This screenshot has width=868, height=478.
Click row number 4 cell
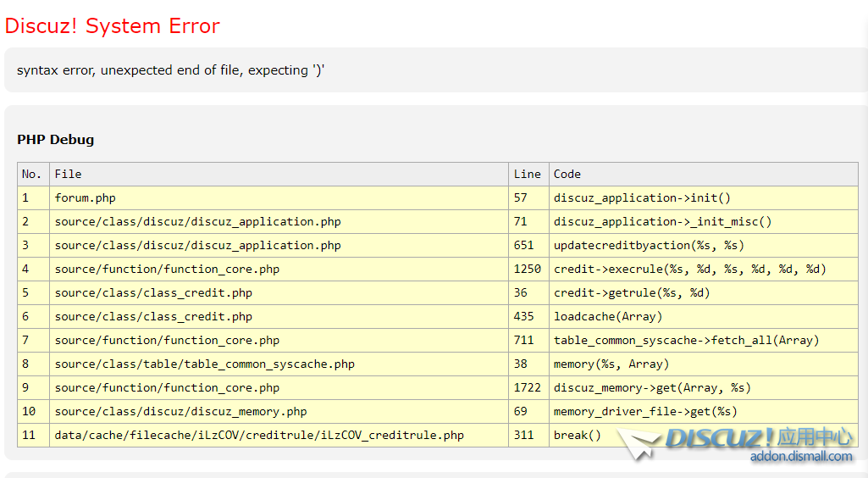click(x=33, y=270)
